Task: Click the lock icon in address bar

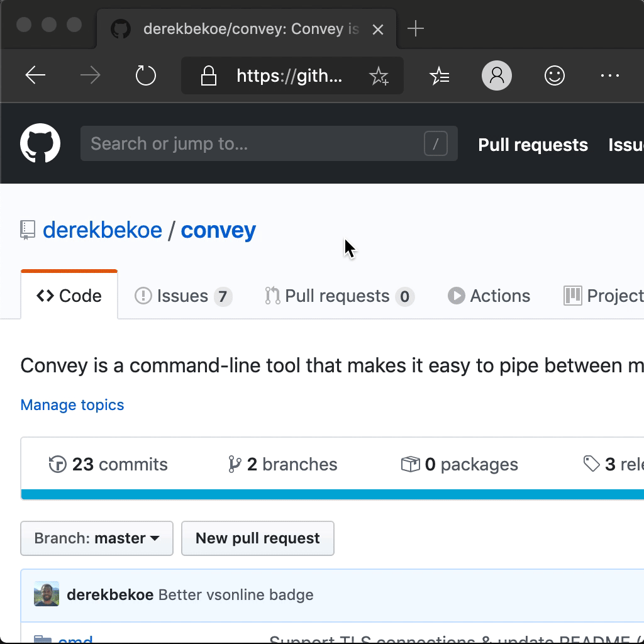Action: point(209,75)
